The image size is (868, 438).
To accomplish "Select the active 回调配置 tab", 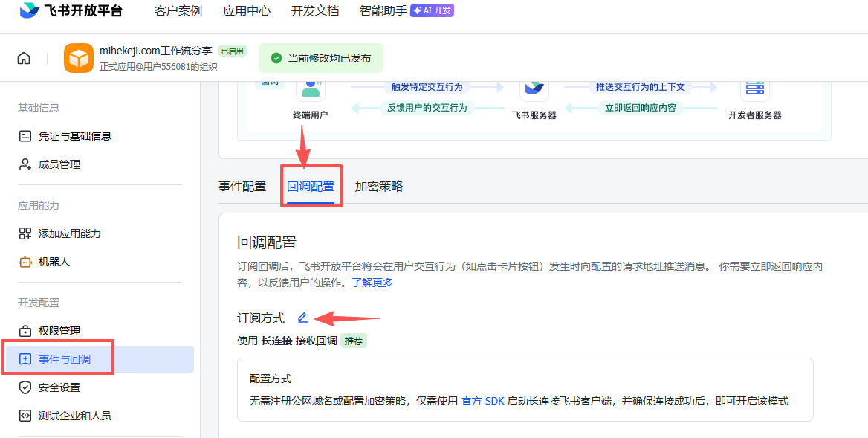I will pos(311,186).
